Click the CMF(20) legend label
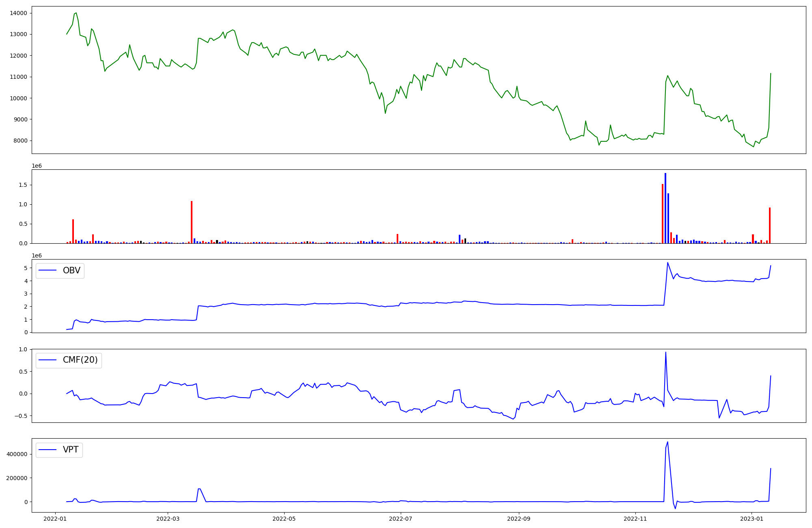 coord(80,360)
